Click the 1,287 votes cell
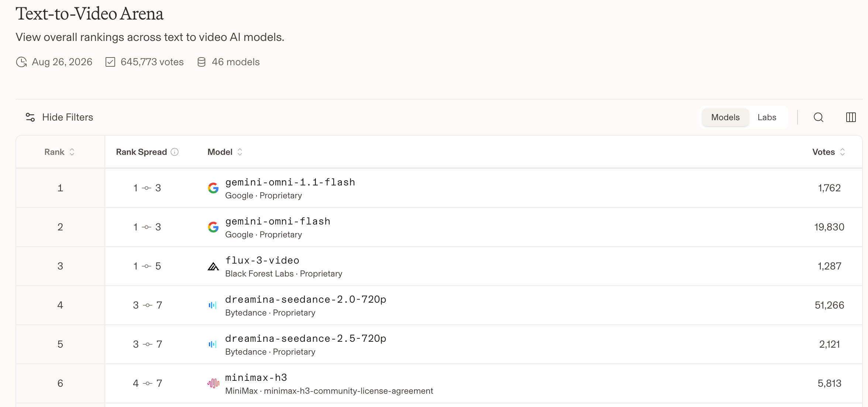The width and height of the screenshot is (868, 407). (x=829, y=266)
